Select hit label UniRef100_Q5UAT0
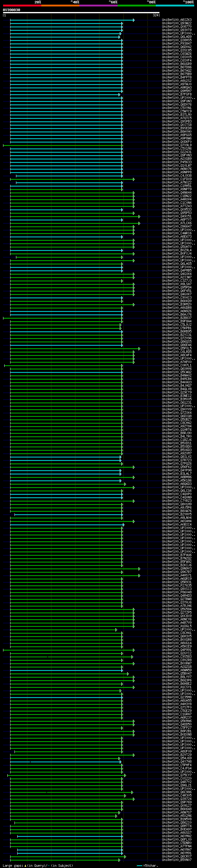 coord(177,247)
